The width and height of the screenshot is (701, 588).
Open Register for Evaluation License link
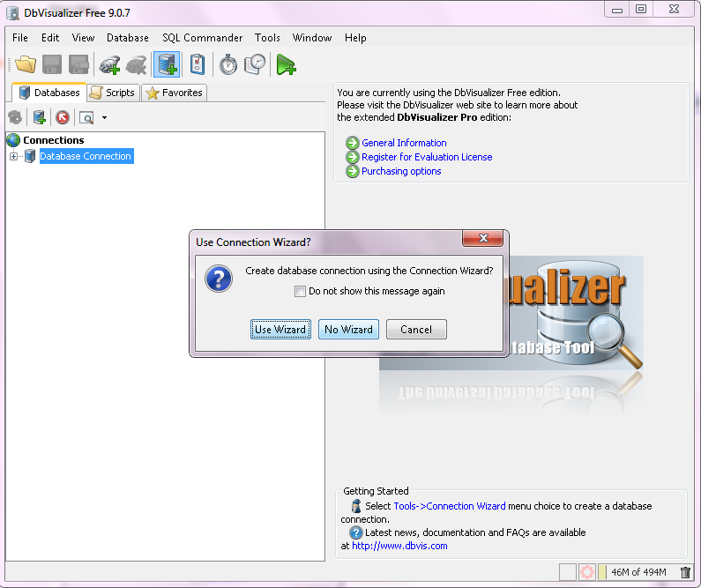coord(427,157)
